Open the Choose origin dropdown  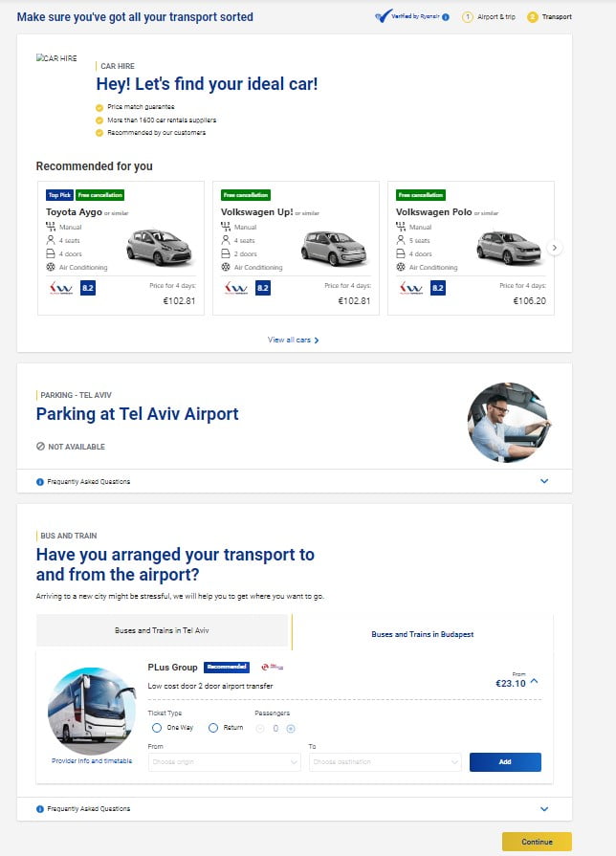[225, 762]
